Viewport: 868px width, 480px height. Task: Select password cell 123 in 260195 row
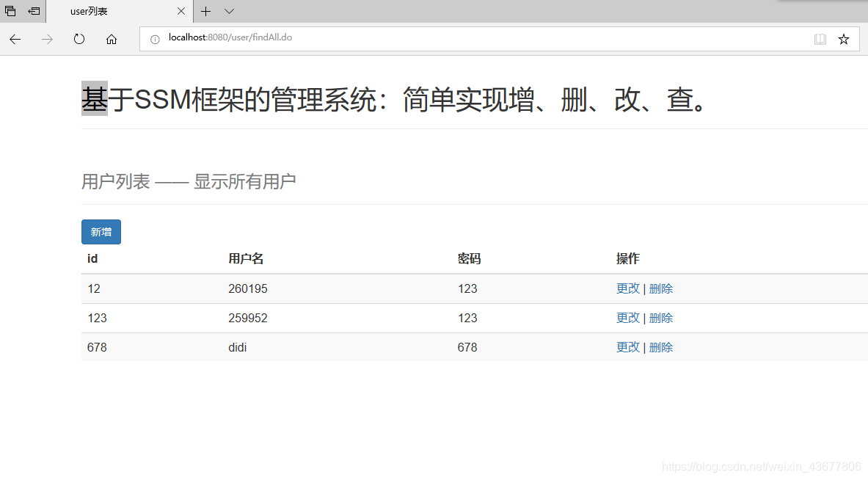467,288
